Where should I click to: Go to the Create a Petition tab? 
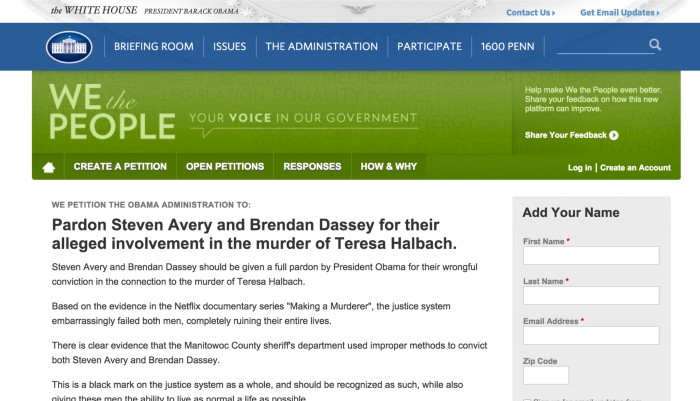coord(120,167)
